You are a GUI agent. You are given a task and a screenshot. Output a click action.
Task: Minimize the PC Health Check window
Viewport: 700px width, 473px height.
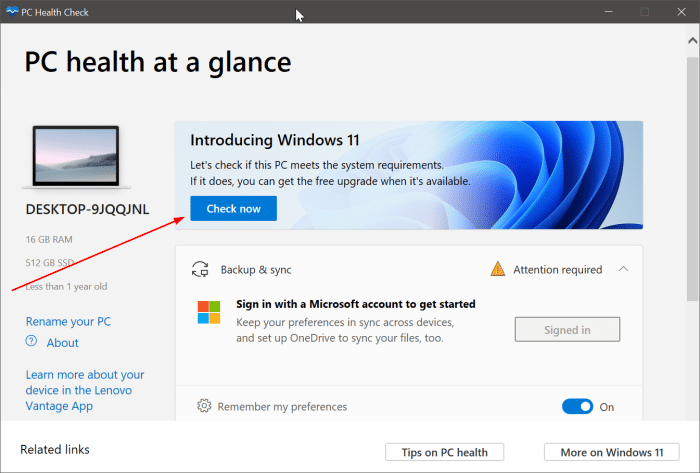608,12
